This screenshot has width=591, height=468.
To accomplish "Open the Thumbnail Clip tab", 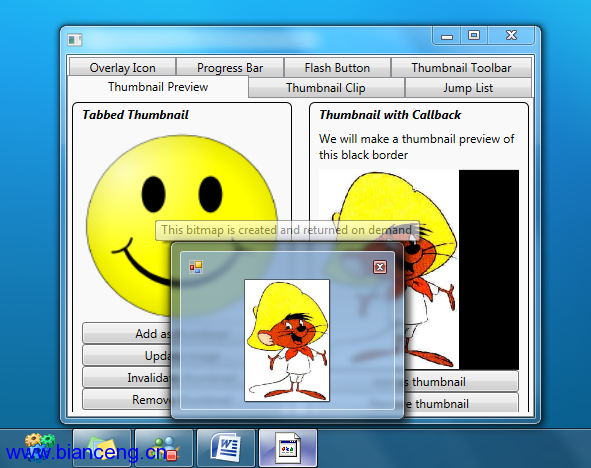I will 326,88.
